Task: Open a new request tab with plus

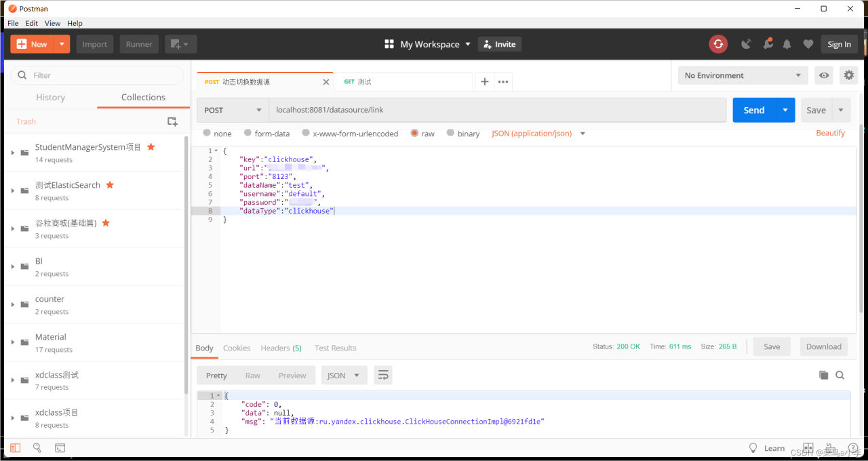Action: (x=485, y=81)
